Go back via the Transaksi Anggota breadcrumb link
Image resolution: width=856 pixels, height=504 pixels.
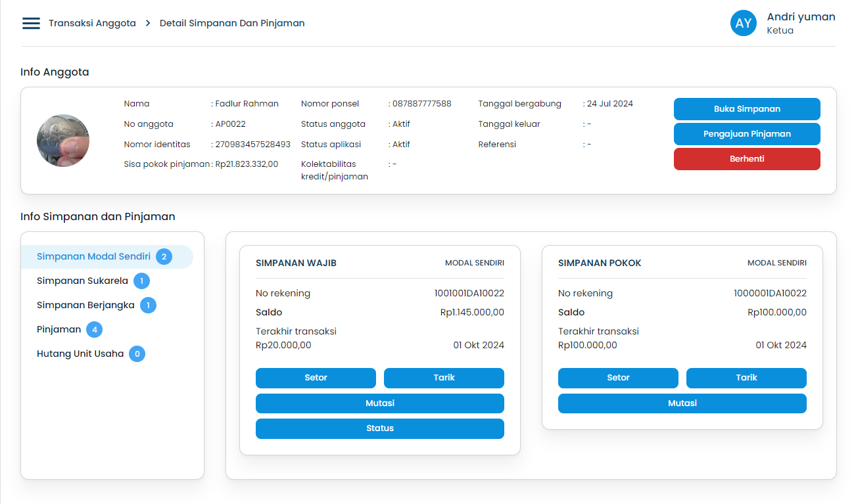pos(92,22)
